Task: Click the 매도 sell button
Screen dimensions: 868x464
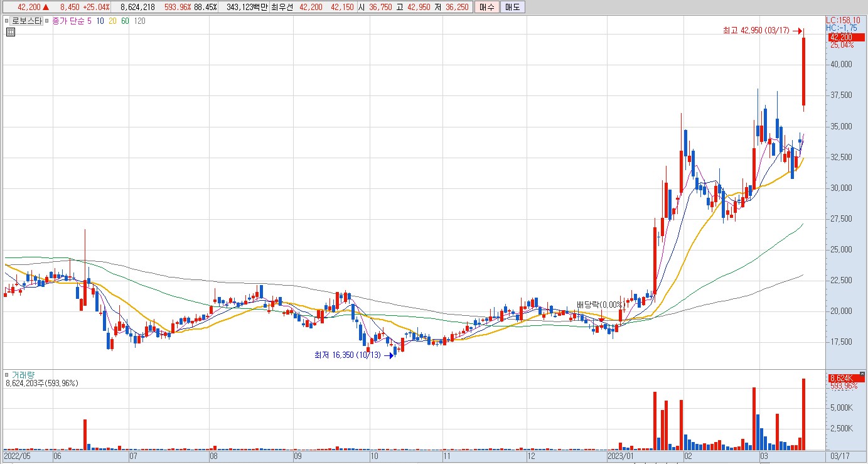Action: (513, 7)
